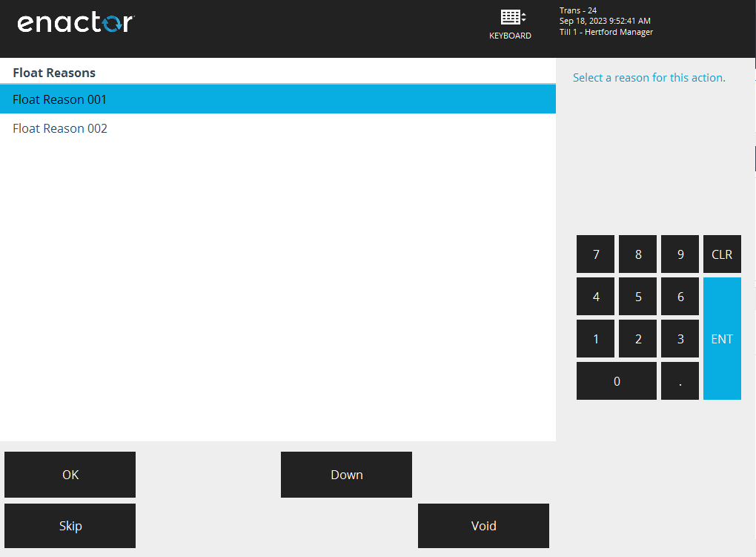This screenshot has height=557, width=756.
Task: Tap keypad digit 3
Action: pos(680,338)
